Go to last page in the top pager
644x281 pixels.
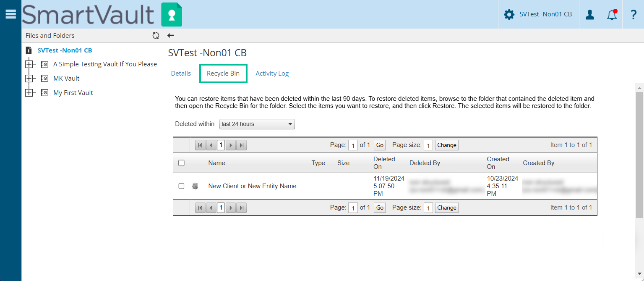[x=241, y=145]
